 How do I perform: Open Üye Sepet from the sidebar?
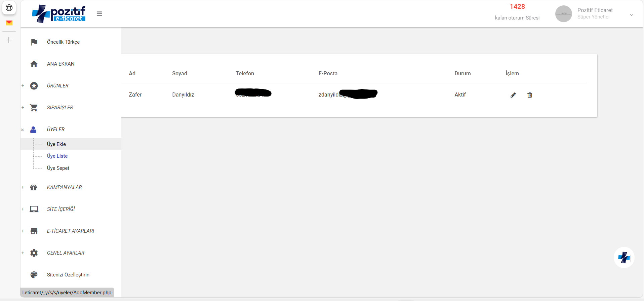(58, 168)
